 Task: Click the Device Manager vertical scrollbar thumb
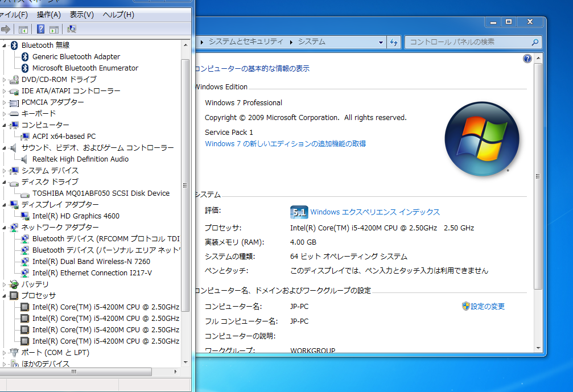[x=185, y=185]
